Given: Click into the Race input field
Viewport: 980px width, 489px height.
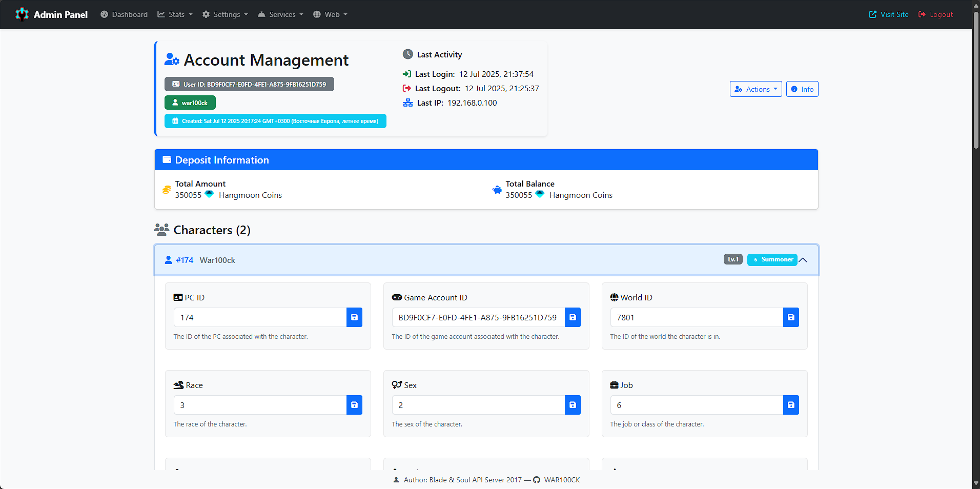Looking at the screenshot, I should coord(260,405).
